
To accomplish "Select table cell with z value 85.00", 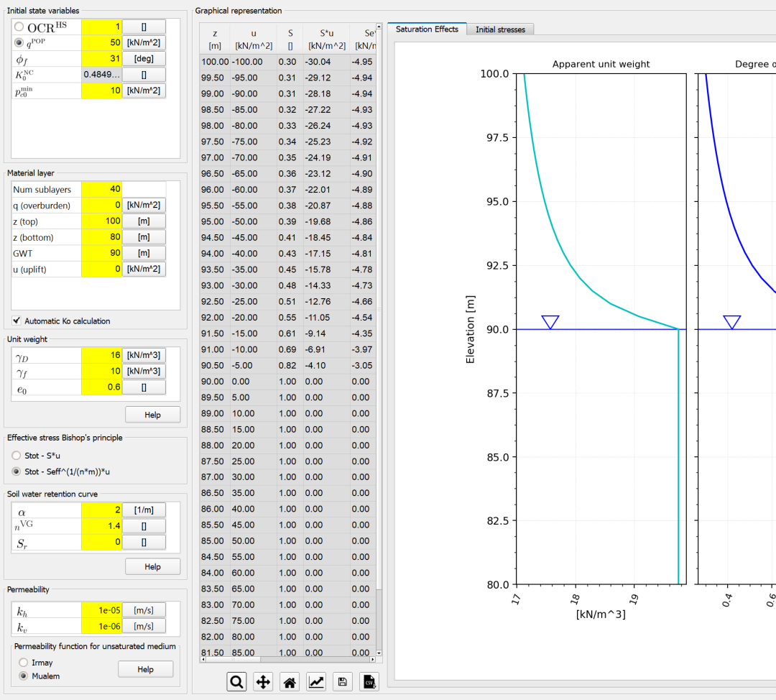I will click(x=215, y=540).
